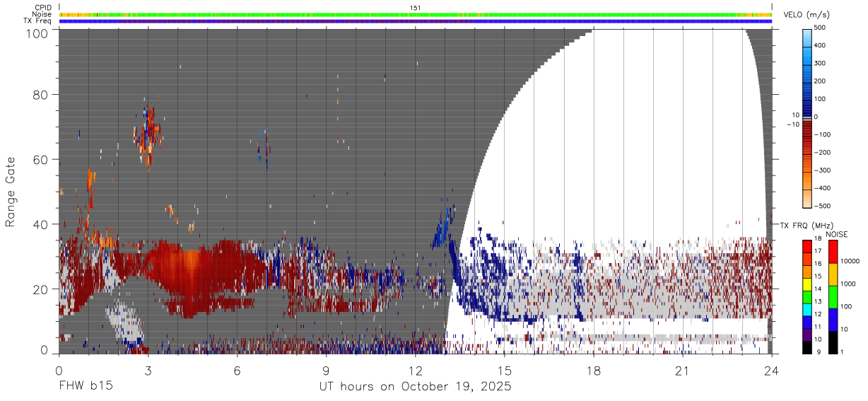Screen dimensions: 868x401
Task: Click the 'UT hours on October 19, 2025' axis title
Action: pos(415,387)
